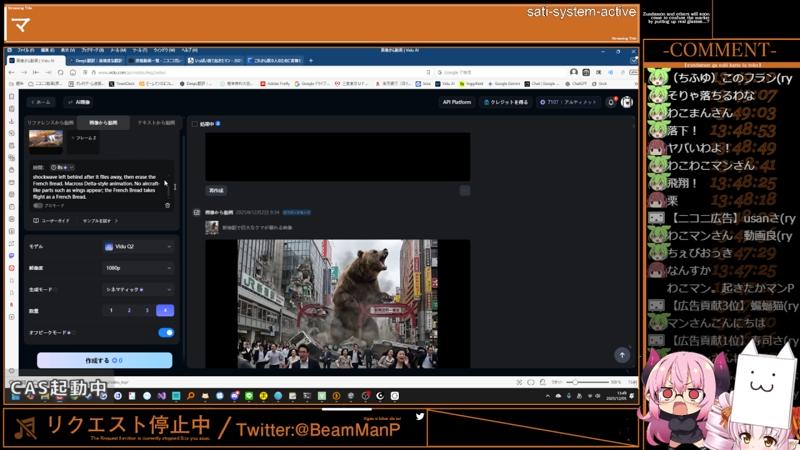Click the yellow circle icon in taskbar
Viewport: 800px width, 450px height.
(x=263, y=396)
